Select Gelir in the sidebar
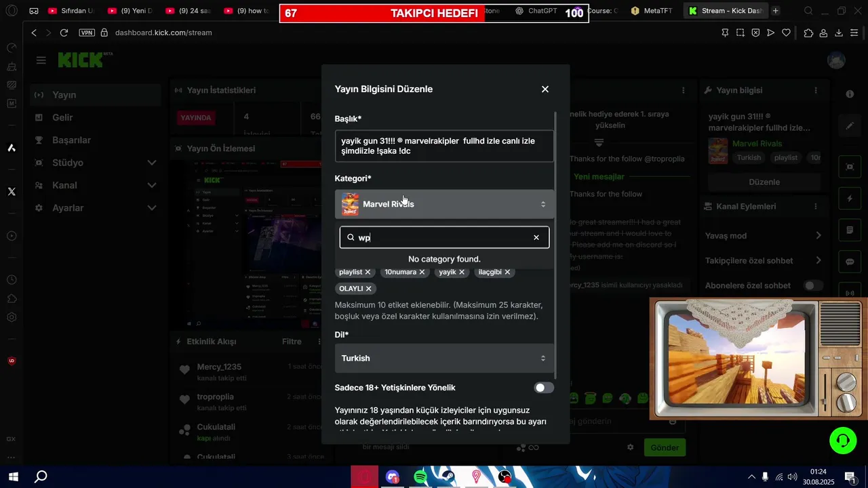The height and width of the screenshot is (488, 868). pyautogui.click(x=95, y=117)
